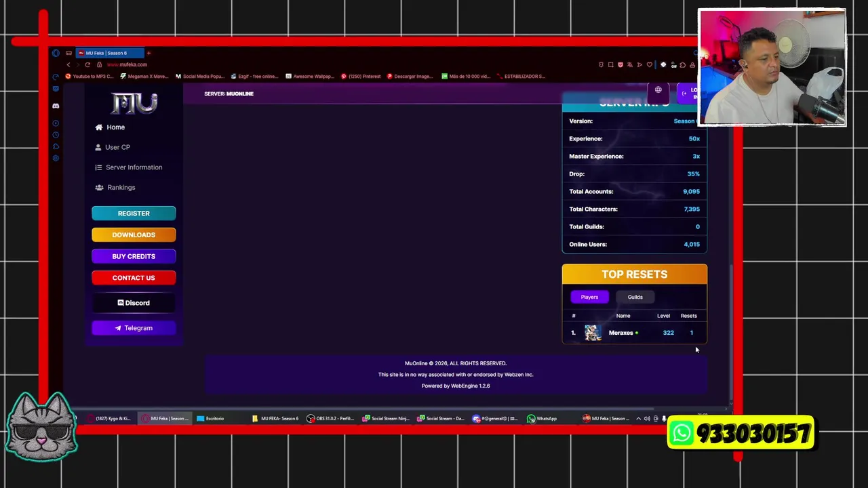The height and width of the screenshot is (488, 868).
Task: Click the address bar showing www.mufeka.com
Action: point(127,64)
